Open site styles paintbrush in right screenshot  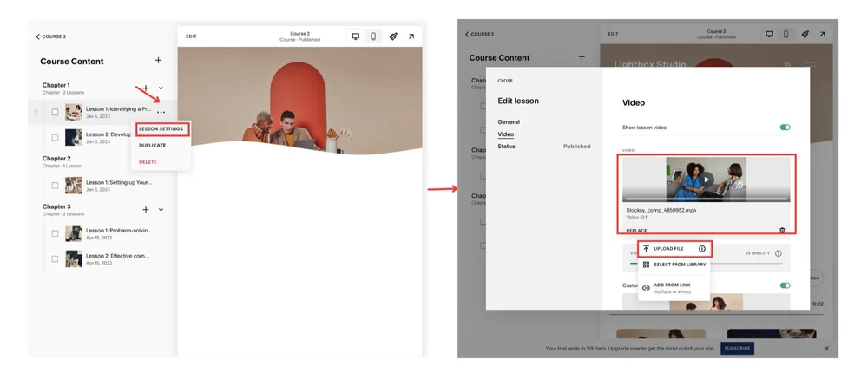(x=805, y=35)
